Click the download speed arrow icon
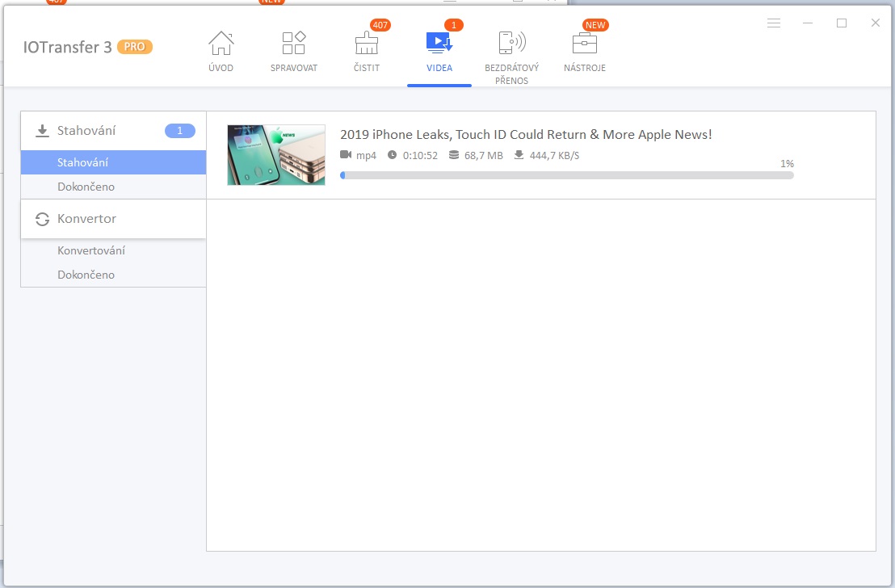The width and height of the screenshot is (895, 588). 519,155
